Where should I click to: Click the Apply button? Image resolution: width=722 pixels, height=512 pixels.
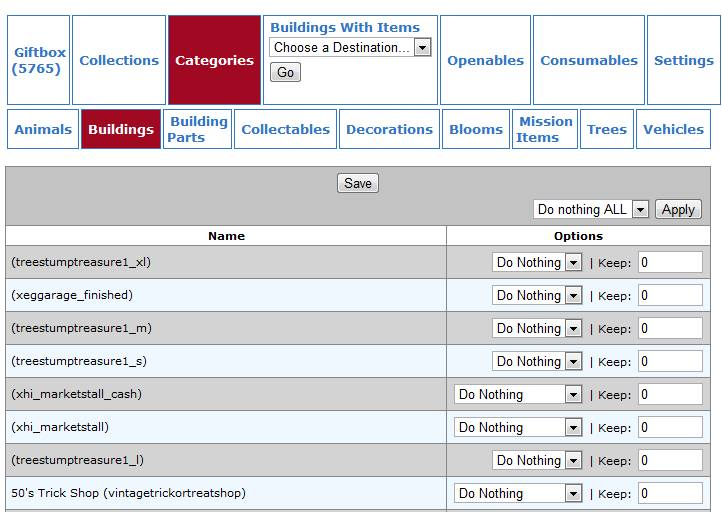tap(678, 209)
